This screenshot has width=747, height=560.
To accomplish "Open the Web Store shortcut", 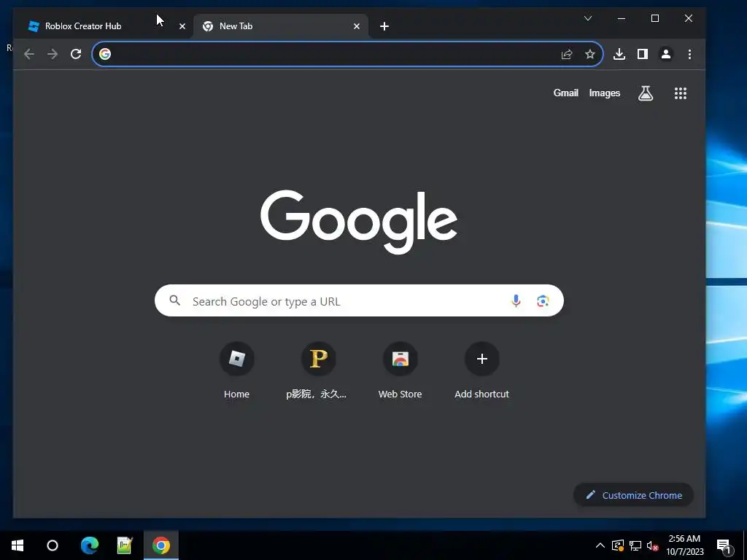I will pyautogui.click(x=400, y=370).
